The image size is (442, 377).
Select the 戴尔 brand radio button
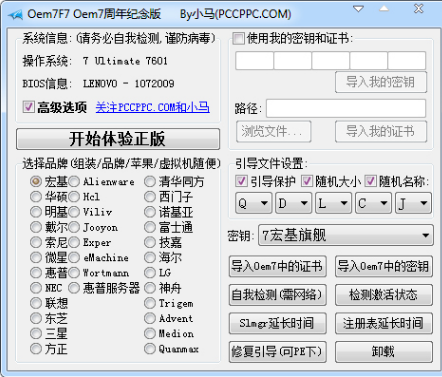[36, 227]
